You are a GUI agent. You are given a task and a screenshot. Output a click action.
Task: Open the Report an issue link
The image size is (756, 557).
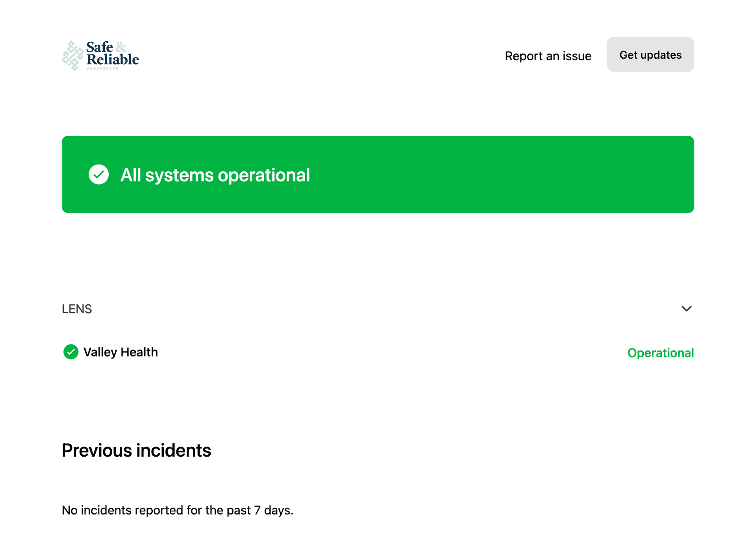tap(548, 56)
